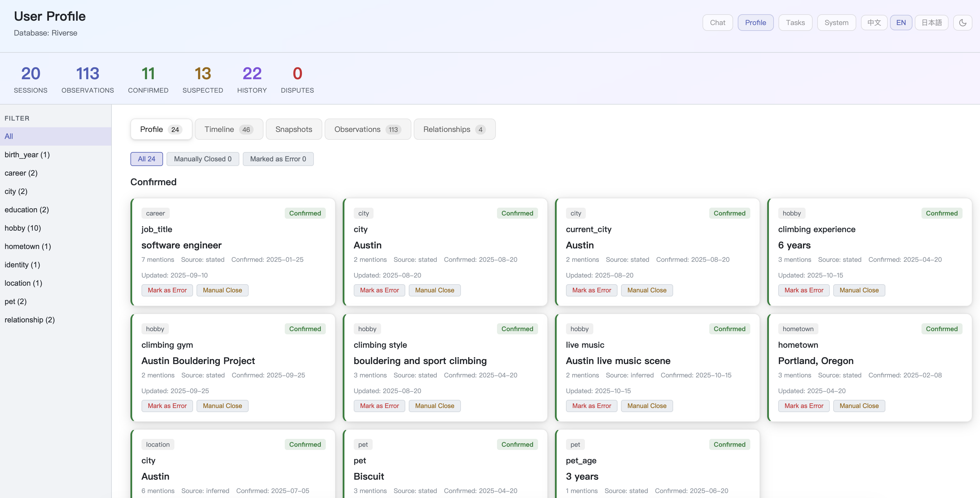Filter by Manually Closed items
Viewport: 980px width, 498px height.
click(x=202, y=159)
